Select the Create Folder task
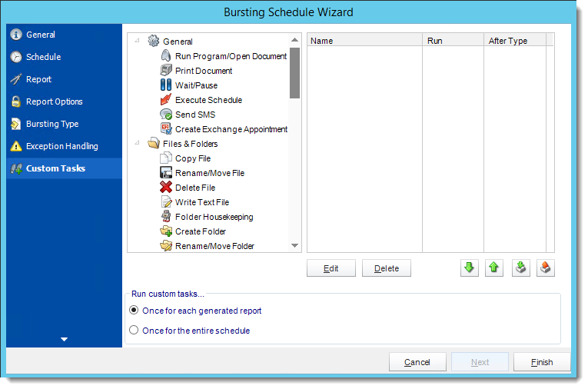Screen dimensions: 588x389 (201, 231)
